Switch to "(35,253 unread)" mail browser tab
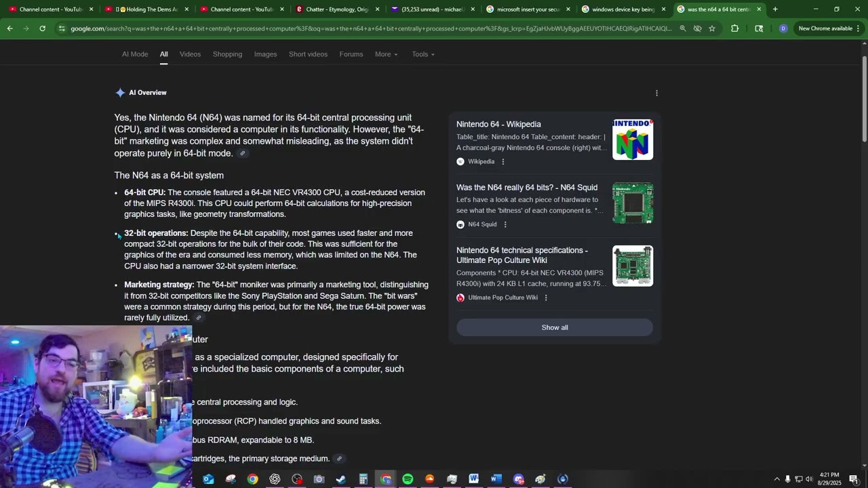The width and height of the screenshot is (868, 488). [x=431, y=9]
